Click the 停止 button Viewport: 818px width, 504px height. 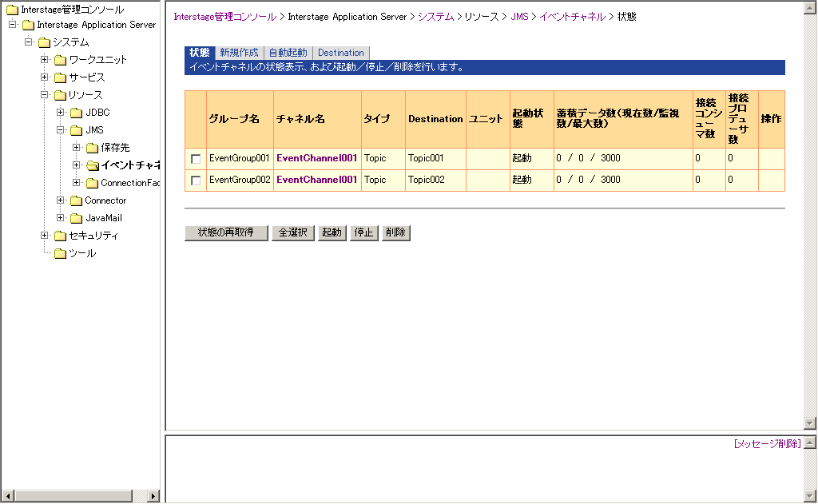coord(363,232)
